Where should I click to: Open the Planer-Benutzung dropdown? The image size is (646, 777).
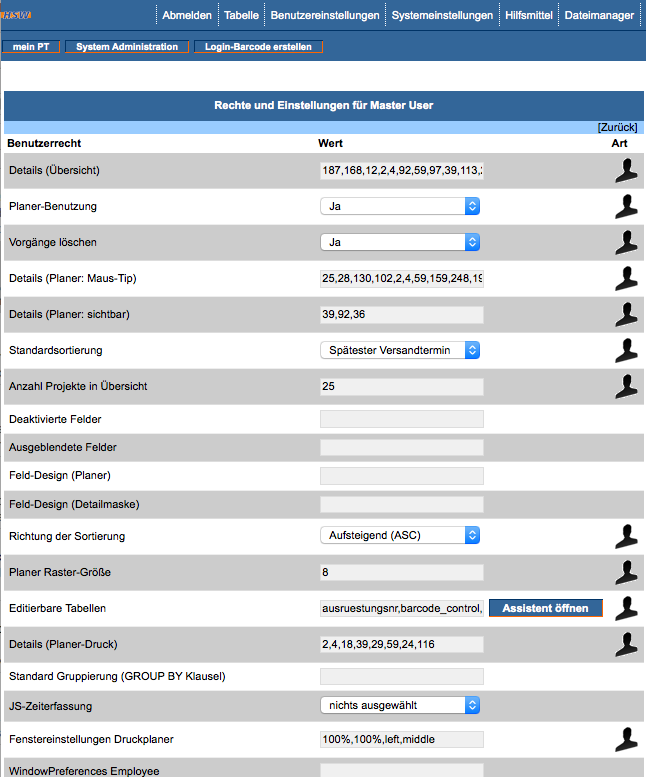click(400, 206)
